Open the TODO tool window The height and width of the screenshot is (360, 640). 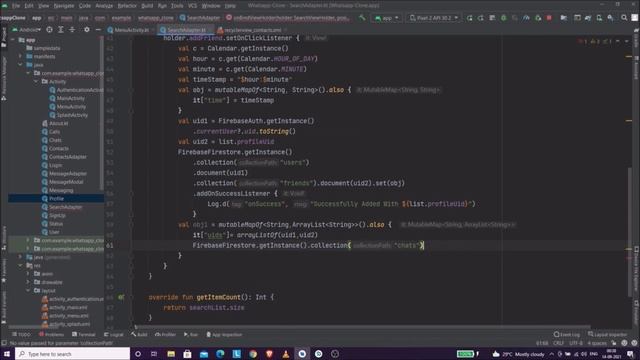21,335
